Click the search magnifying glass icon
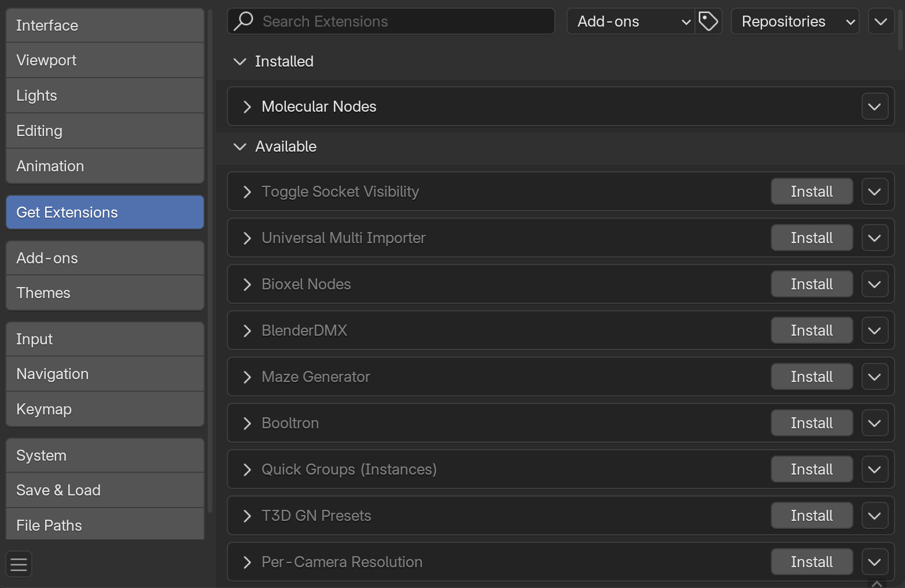 [243, 21]
